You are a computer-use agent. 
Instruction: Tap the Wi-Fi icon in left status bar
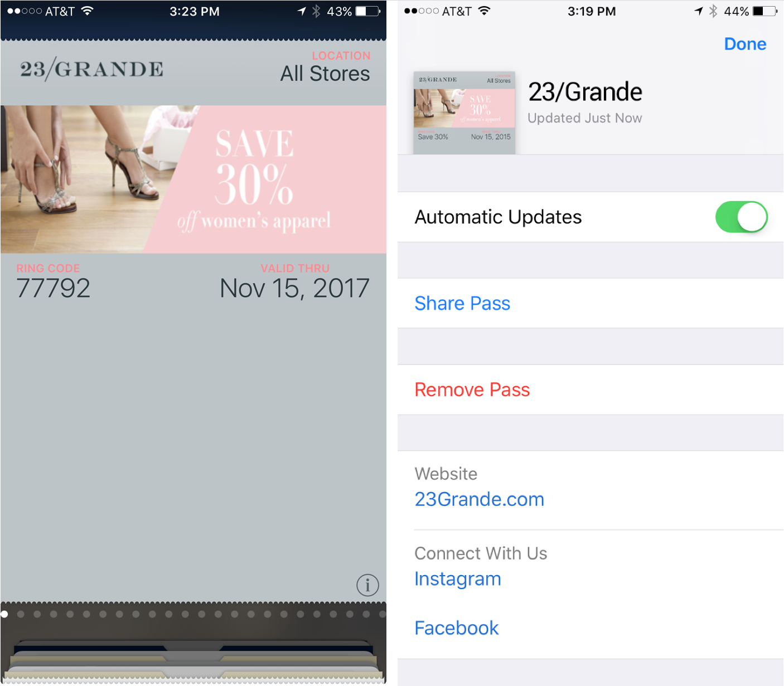87,11
